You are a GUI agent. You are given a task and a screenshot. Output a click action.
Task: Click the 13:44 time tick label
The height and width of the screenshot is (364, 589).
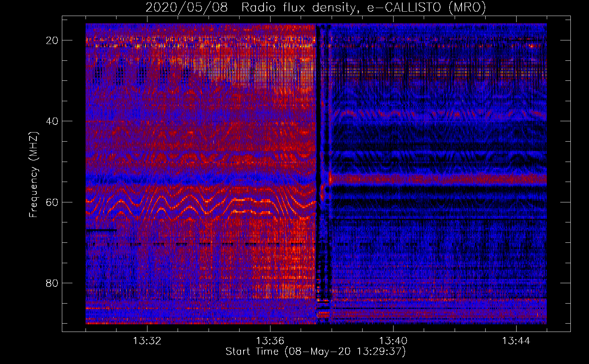[516, 341]
